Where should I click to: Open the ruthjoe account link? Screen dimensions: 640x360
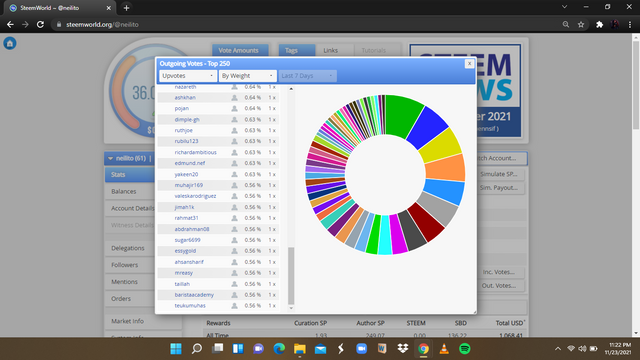tap(183, 131)
